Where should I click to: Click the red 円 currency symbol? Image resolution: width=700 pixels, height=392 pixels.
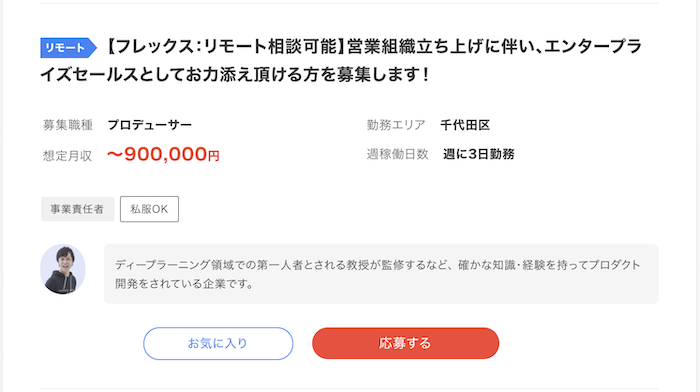(x=214, y=156)
